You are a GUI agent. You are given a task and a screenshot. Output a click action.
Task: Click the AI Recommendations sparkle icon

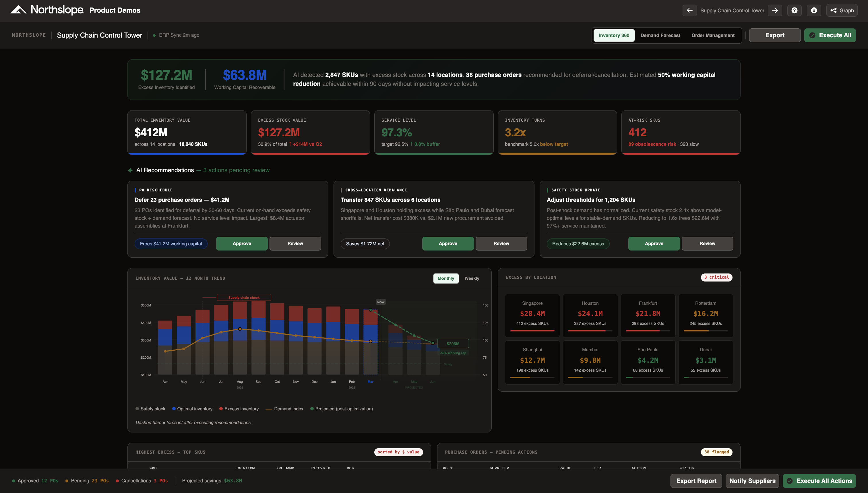pos(130,170)
